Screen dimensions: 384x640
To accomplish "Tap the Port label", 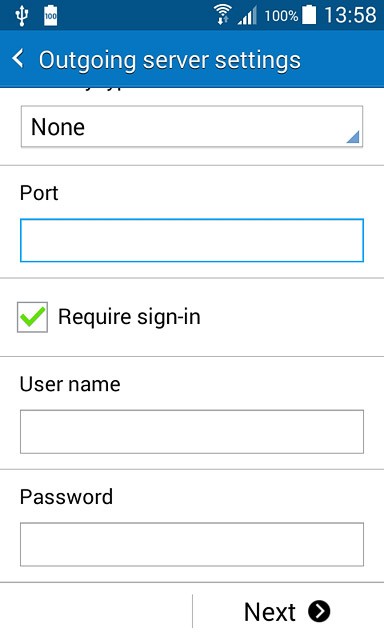I will [x=39, y=193].
